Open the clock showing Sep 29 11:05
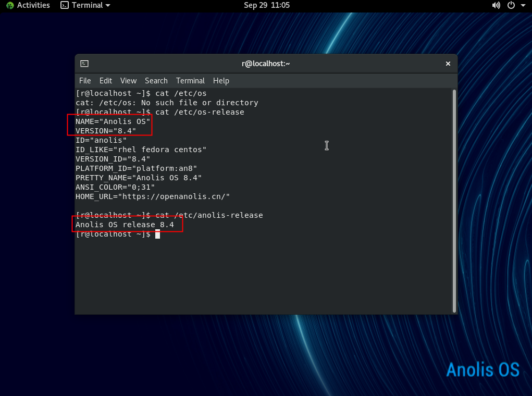The height and width of the screenshot is (396, 532). (266, 5)
